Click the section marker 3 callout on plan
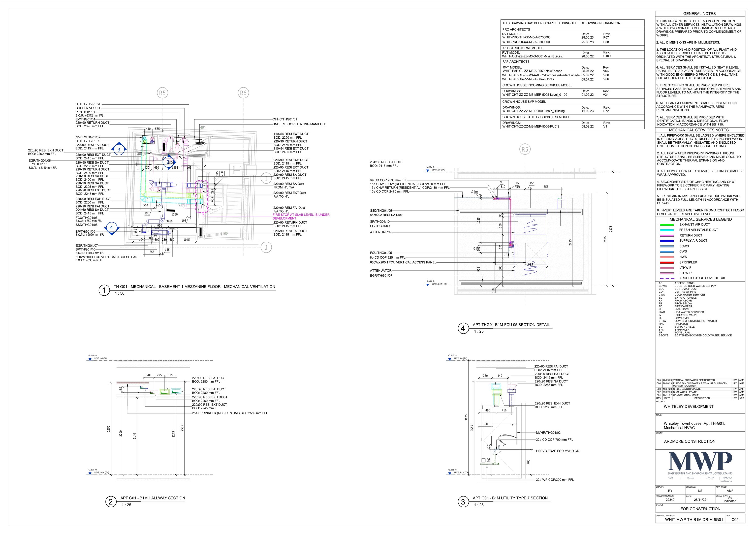The width and height of the screenshot is (756, 534). point(119,150)
